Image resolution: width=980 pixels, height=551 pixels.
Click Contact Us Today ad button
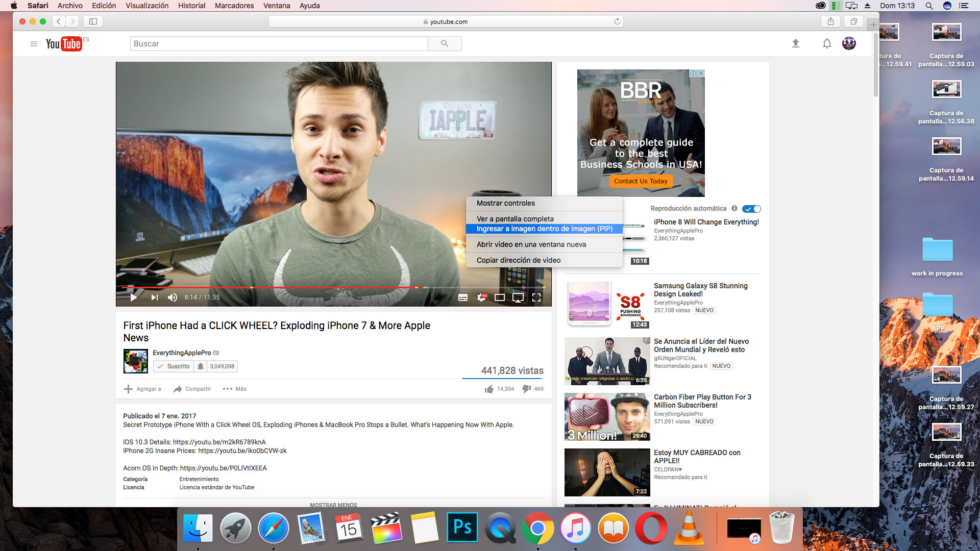pos(641,181)
